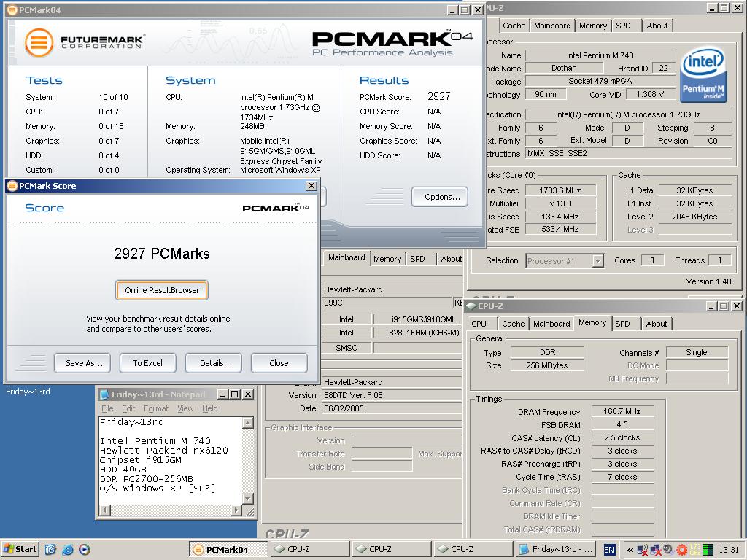Viewport: 747px width, 560px height.
Task: Open Options... in PCMark04 window
Action: 440,197
